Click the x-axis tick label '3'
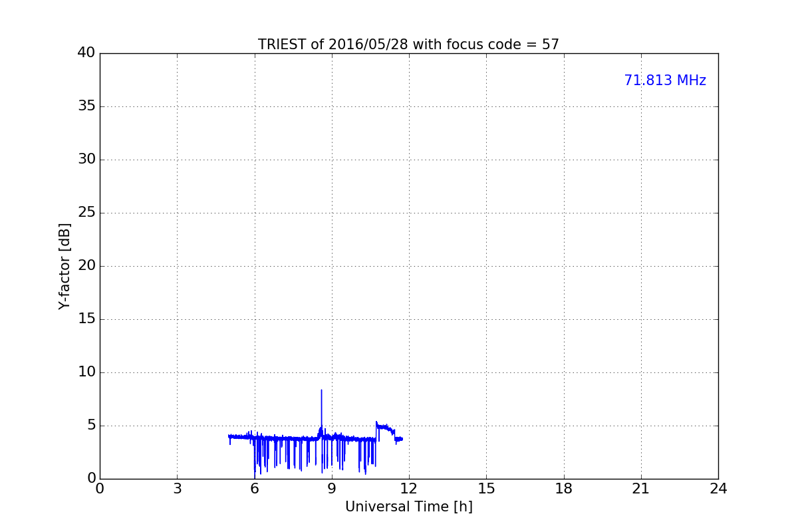This screenshot has width=798, height=532. pyautogui.click(x=177, y=489)
